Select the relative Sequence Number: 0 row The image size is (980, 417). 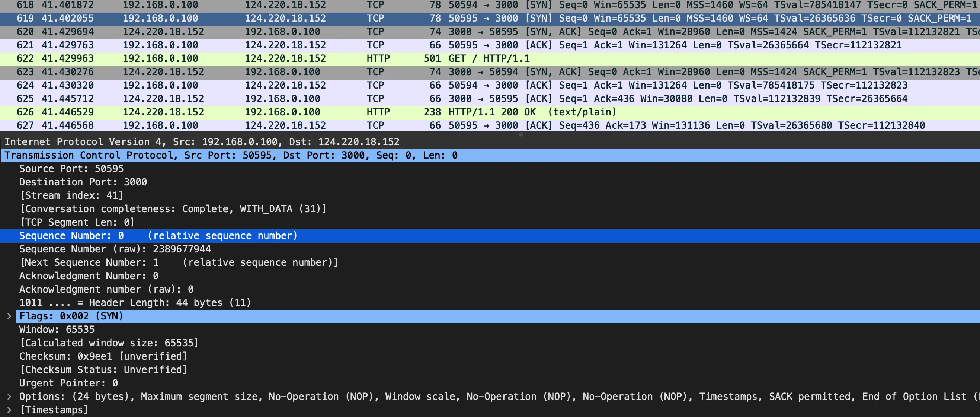(490, 236)
